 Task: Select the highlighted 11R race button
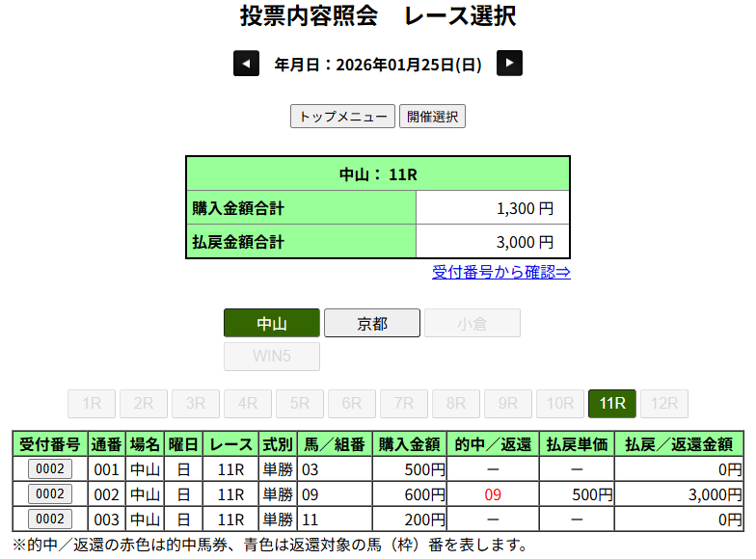click(612, 403)
